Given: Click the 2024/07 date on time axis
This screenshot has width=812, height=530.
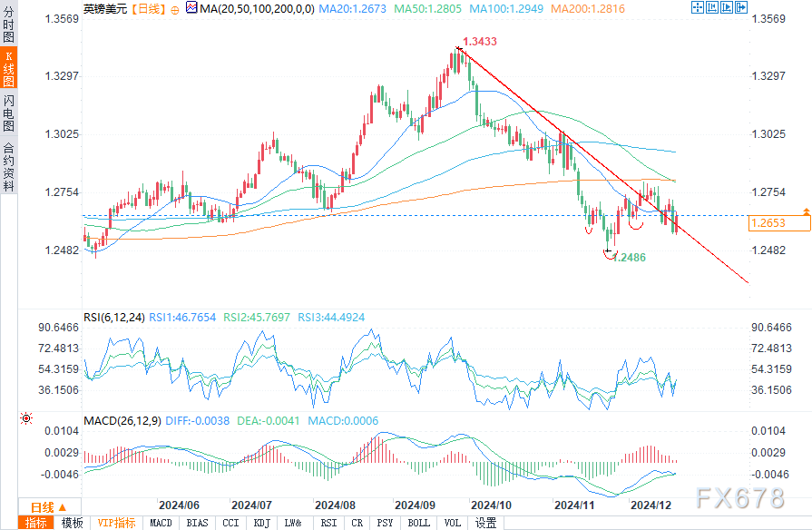Looking at the screenshot, I should click(x=251, y=505).
